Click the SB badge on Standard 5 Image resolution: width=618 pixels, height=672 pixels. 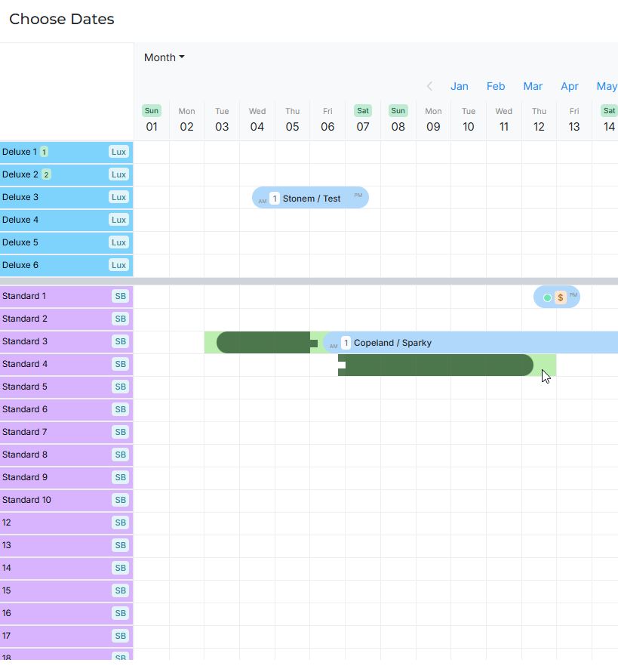[120, 387]
